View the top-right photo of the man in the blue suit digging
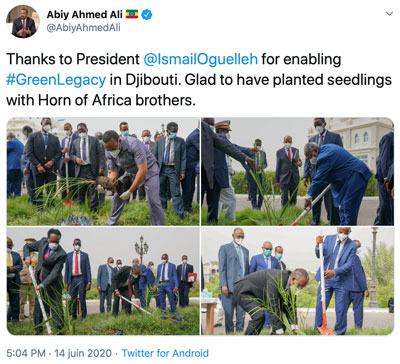Screen dimensions: 400x364 pos(298,171)
